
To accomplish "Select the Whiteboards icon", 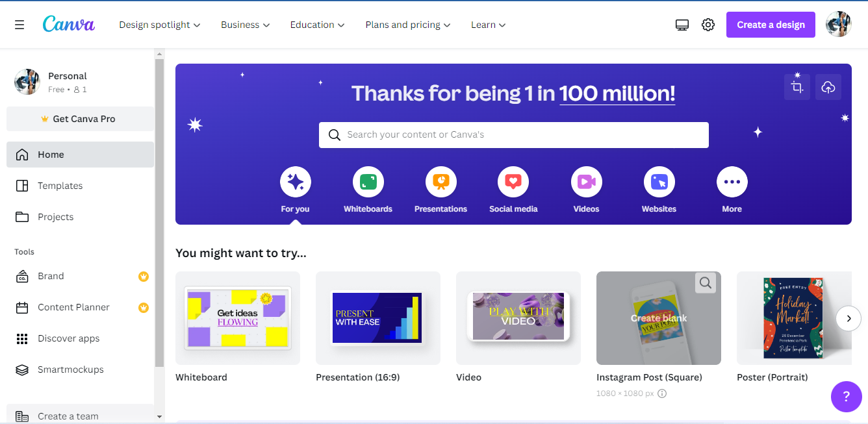I will [368, 182].
